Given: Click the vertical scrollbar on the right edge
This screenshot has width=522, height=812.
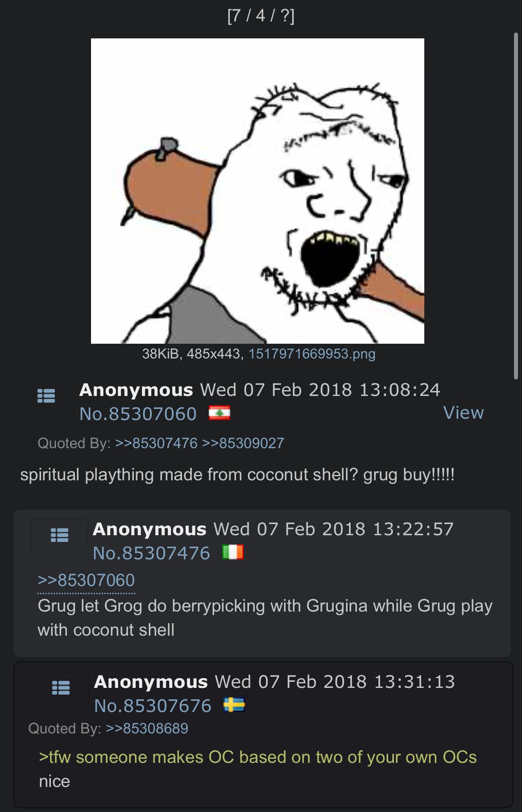Looking at the screenshot, I should (516, 205).
